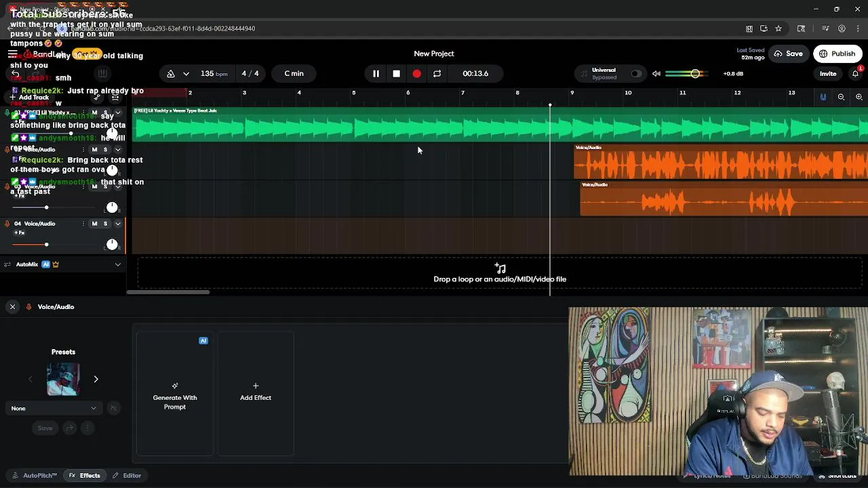Click the 00:13.6 time display

(475, 73)
